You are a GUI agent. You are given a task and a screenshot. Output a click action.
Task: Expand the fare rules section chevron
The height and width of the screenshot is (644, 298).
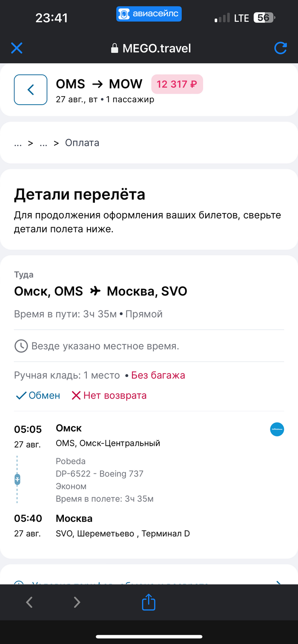279,583
